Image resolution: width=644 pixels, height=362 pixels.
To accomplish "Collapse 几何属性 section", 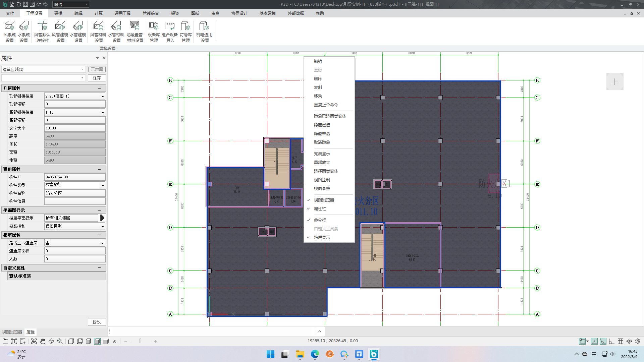I will point(99,88).
